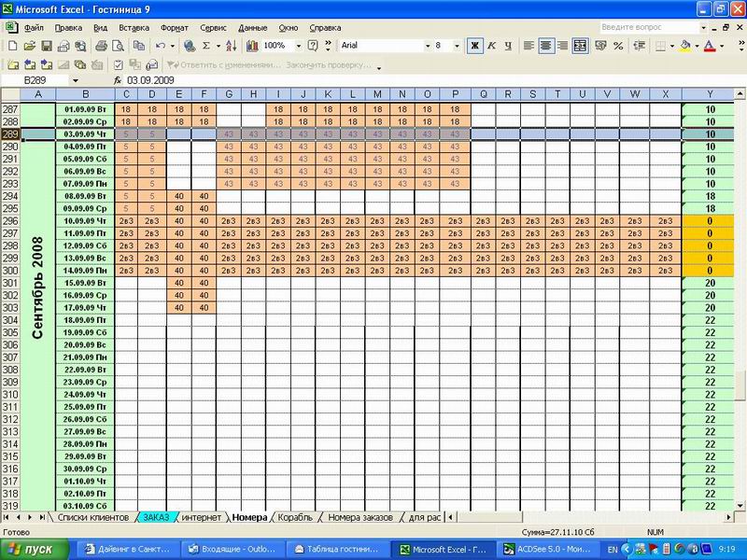Open the 100% zoom dropdown
Viewport: 747px width, 560px height.
pos(298,45)
